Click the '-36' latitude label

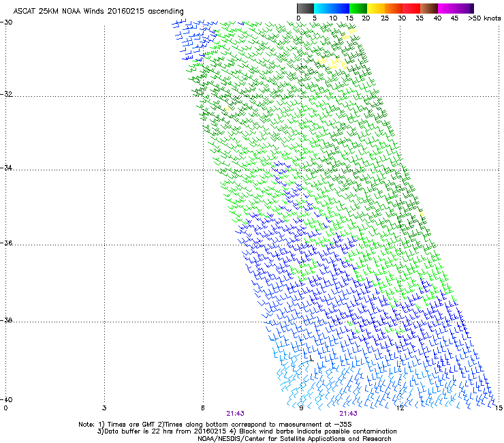(x=6, y=243)
